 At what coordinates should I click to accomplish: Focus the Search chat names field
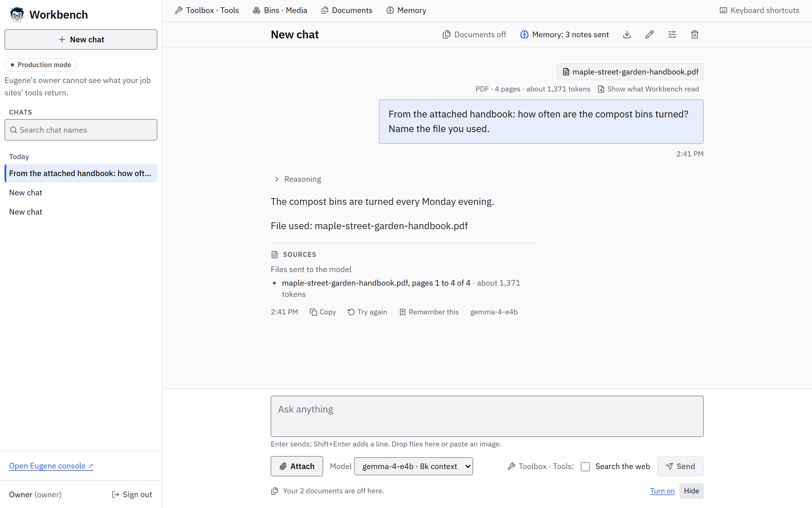coord(81,130)
